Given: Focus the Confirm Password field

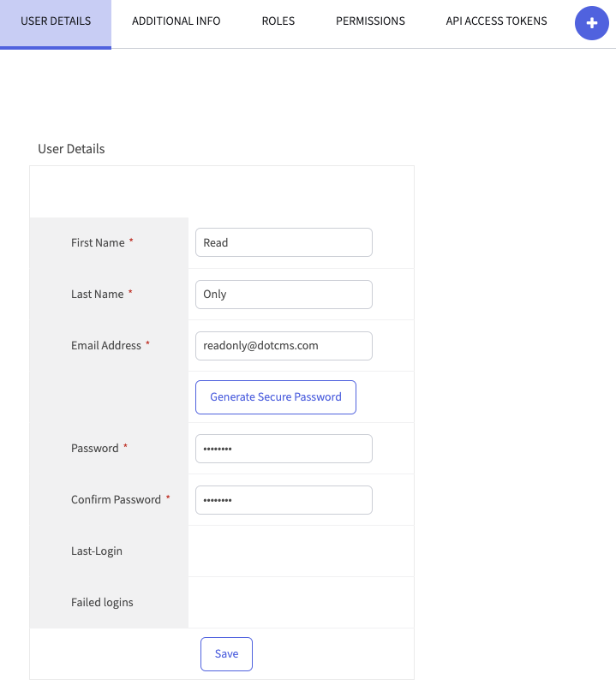Looking at the screenshot, I should [x=284, y=499].
